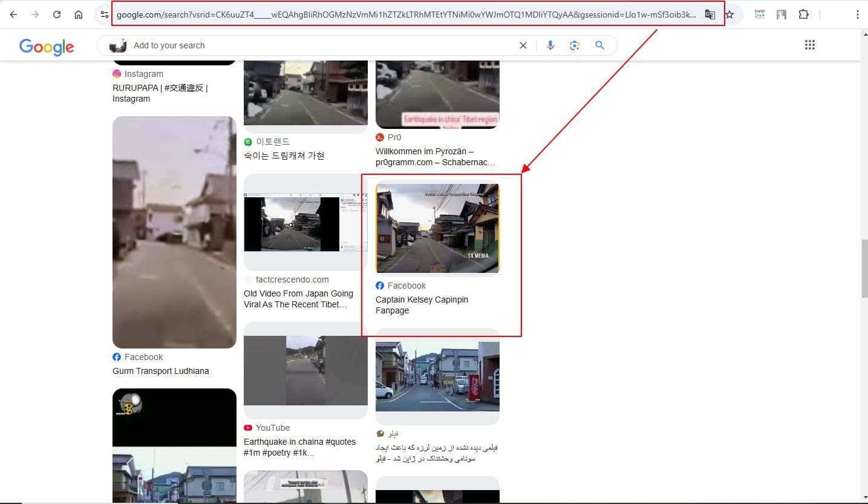Open the InVID extension
Screen dimensions: 868x504
tap(759, 15)
